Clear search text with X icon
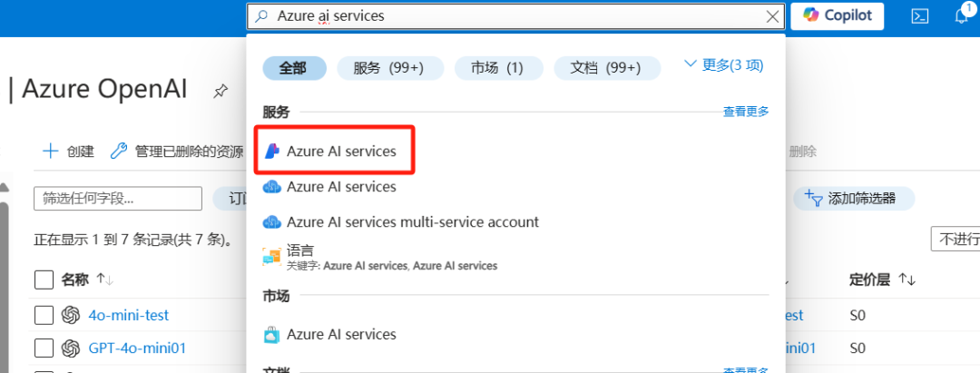Viewport: 980px width, 373px height. pos(772,16)
